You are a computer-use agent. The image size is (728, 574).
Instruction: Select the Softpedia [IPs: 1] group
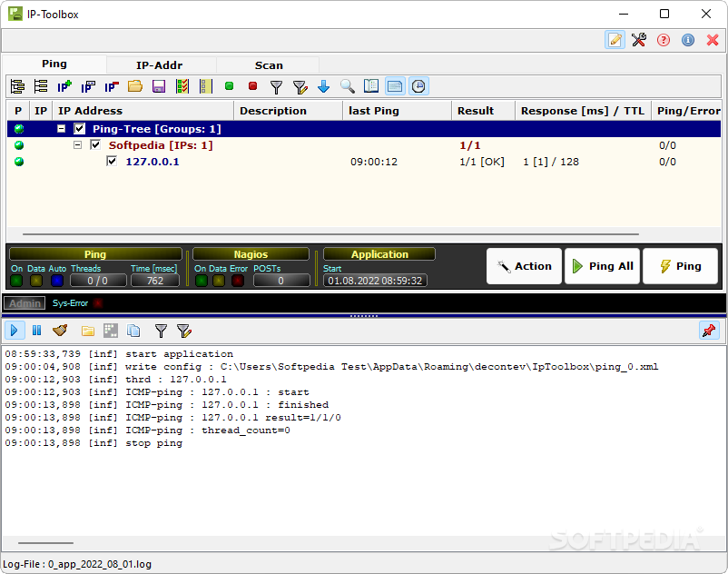tap(161, 145)
